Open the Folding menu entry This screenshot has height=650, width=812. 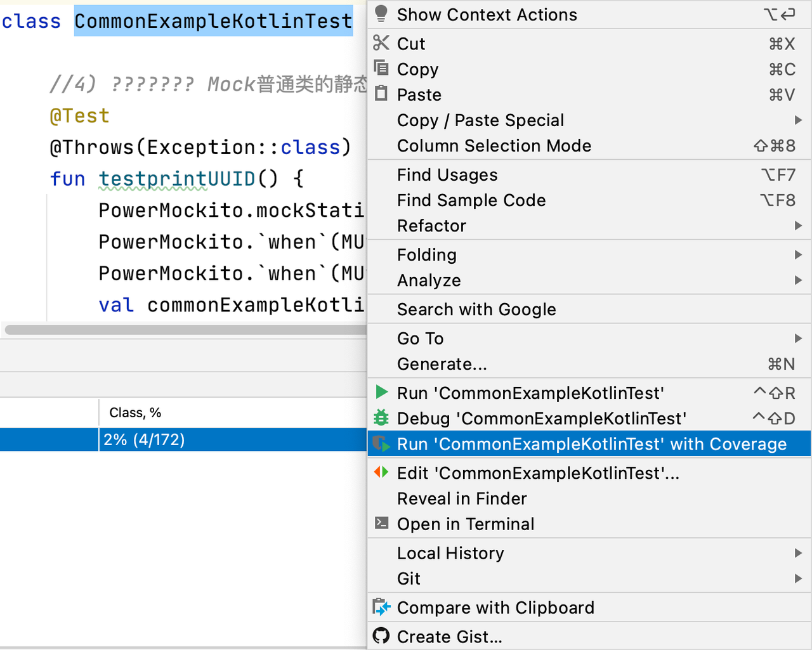pos(589,254)
